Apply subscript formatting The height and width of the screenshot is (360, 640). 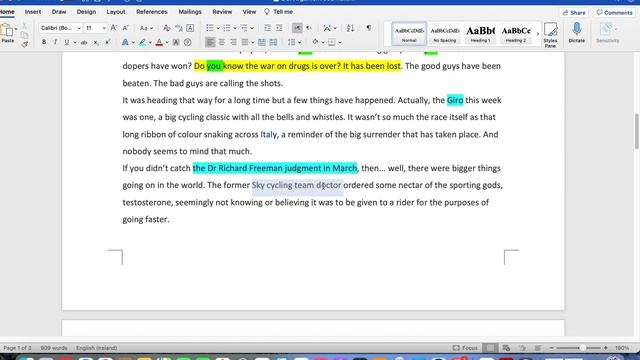click(x=96, y=42)
